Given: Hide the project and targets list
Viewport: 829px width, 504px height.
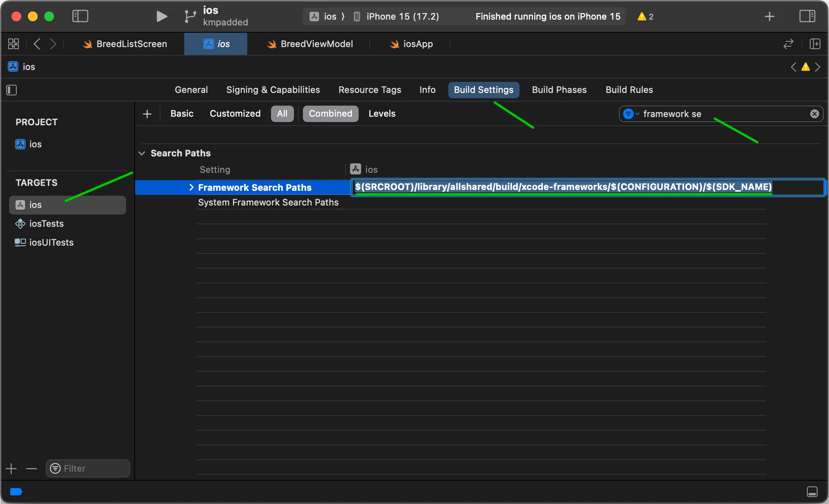Looking at the screenshot, I should 12,90.
